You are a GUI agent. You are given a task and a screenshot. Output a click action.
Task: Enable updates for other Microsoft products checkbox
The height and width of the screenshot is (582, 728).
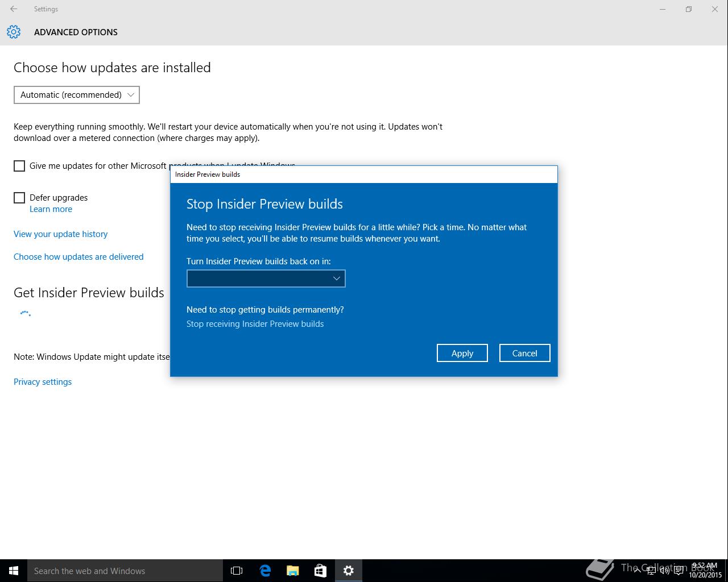19,166
